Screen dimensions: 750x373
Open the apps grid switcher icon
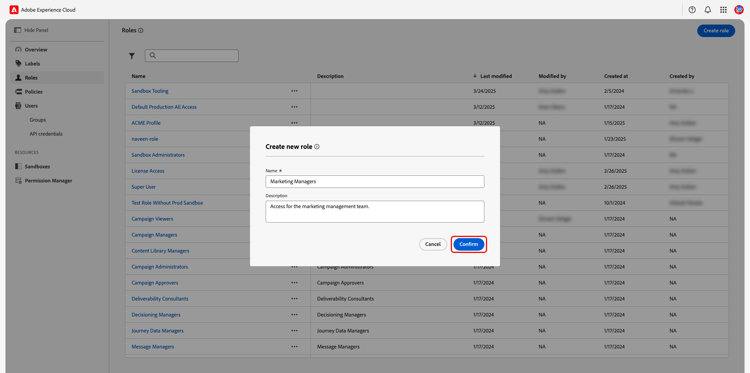(723, 10)
